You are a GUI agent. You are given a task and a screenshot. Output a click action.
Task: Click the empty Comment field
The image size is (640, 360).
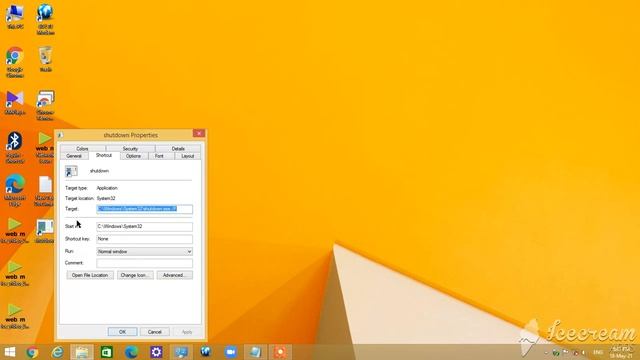click(x=144, y=263)
